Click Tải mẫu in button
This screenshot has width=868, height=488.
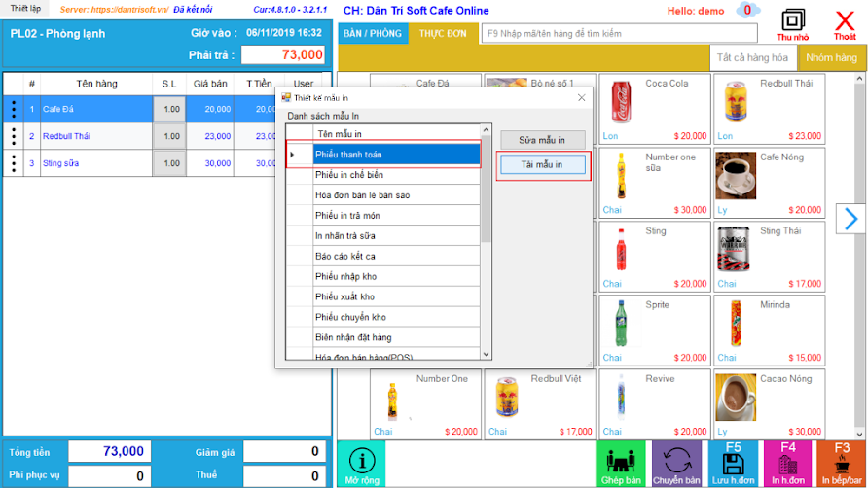[542, 164]
